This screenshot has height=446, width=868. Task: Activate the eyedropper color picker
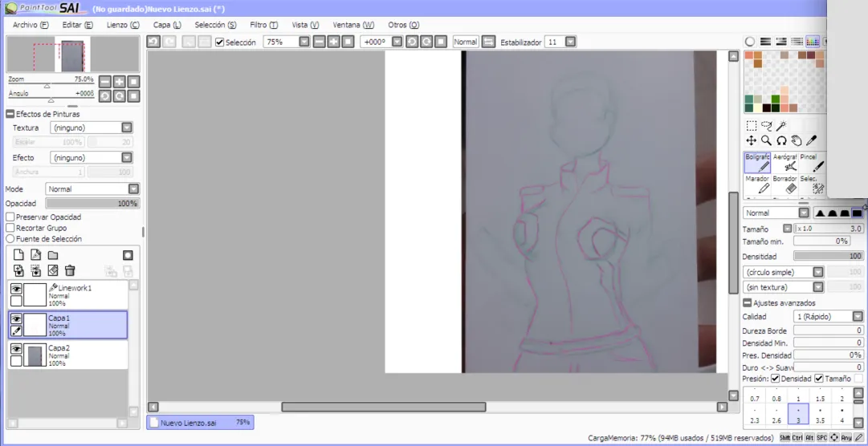pyautogui.click(x=812, y=140)
